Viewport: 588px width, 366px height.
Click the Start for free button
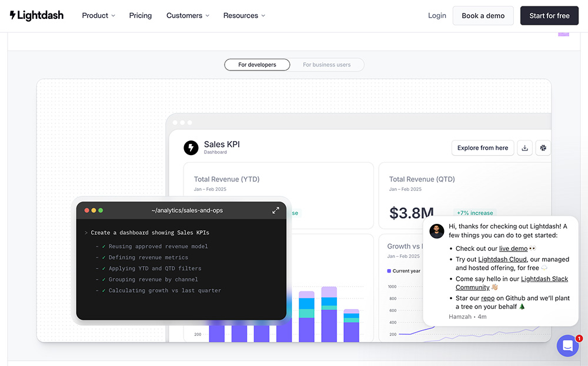coord(549,16)
